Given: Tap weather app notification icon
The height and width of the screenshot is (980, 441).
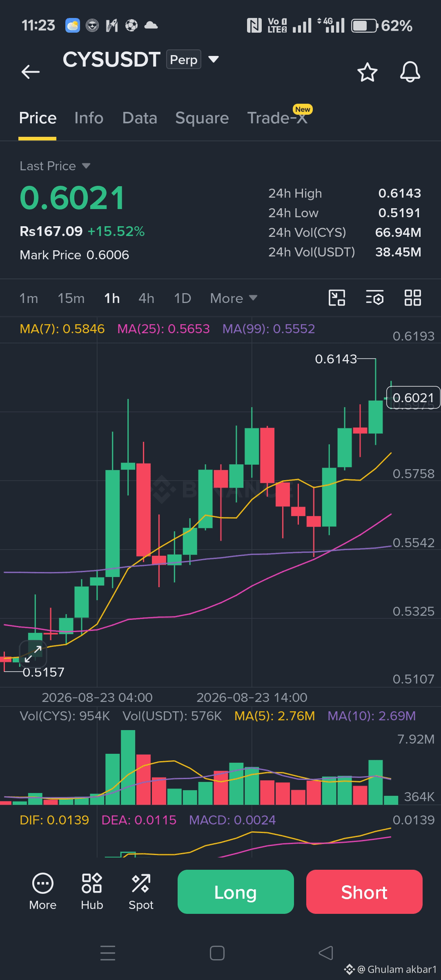Looking at the screenshot, I should [x=73, y=26].
